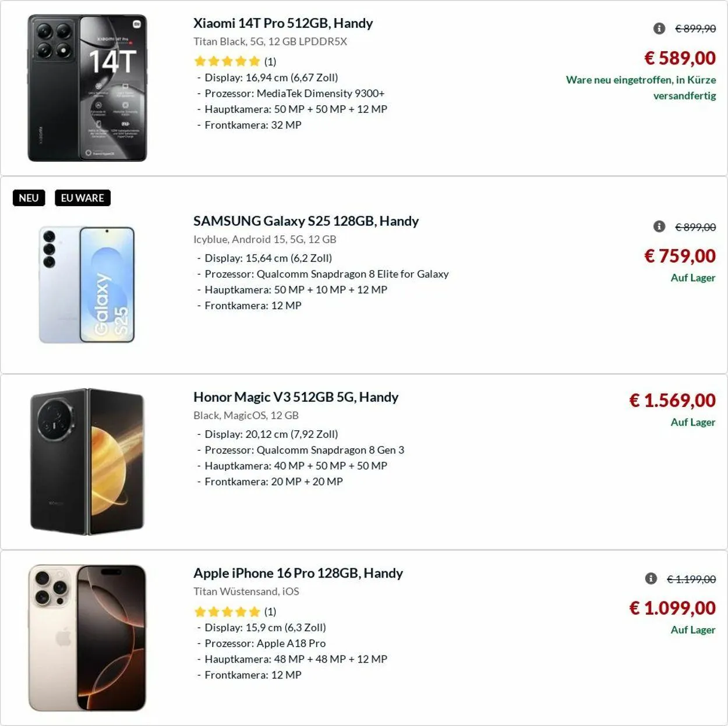728x726 pixels.
Task: Open Apple iPhone 16 Pro 128GB title
Action: pos(298,573)
